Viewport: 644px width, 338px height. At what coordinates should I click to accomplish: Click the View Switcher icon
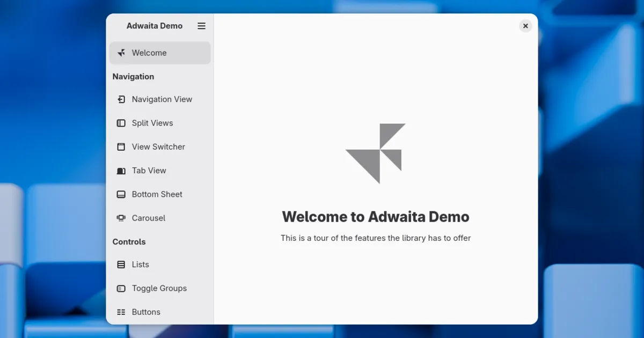point(121,146)
